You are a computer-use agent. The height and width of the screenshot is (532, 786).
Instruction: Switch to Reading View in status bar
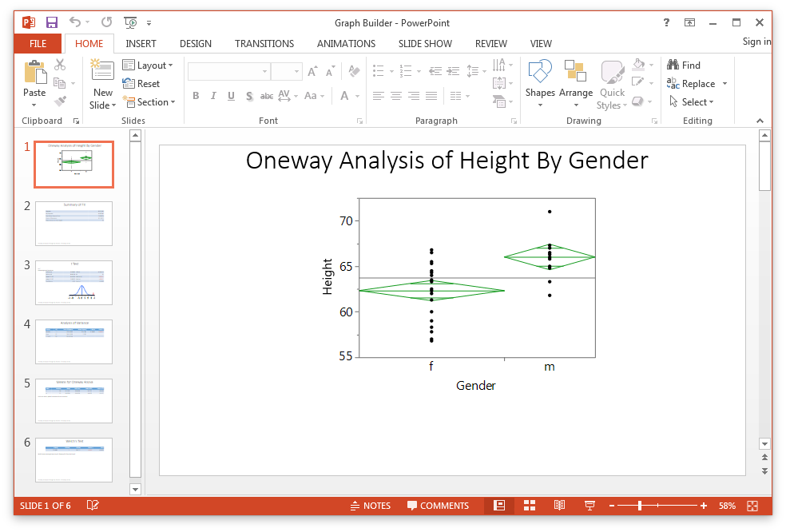(560, 506)
